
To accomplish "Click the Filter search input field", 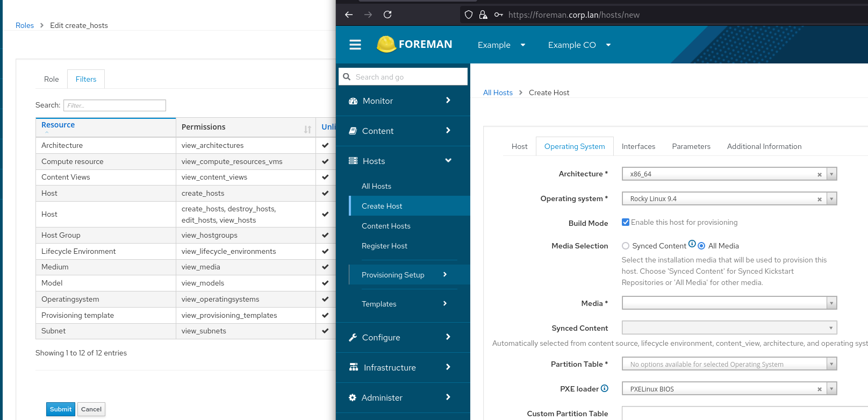I will tap(114, 105).
